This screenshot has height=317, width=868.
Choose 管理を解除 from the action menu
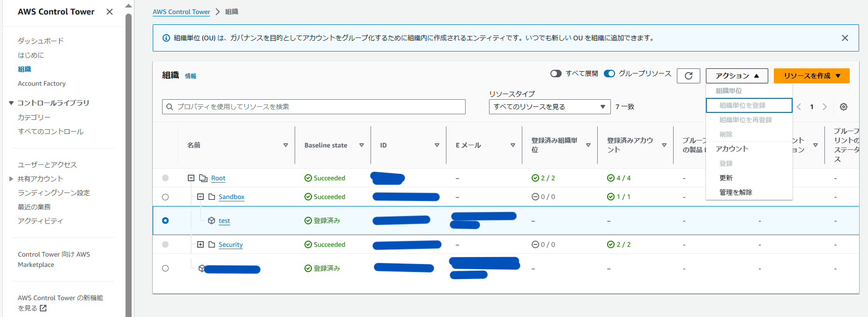pyautogui.click(x=749, y=192)
